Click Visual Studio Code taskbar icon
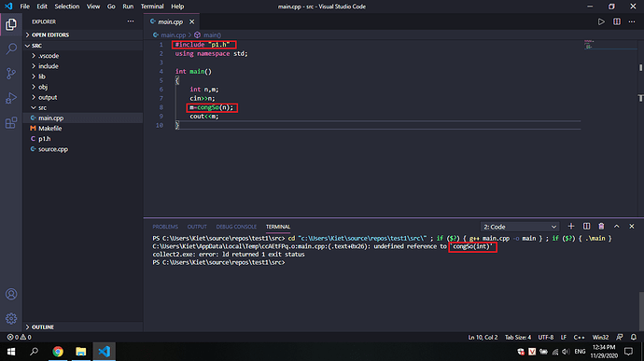 (x=104, y=352)
